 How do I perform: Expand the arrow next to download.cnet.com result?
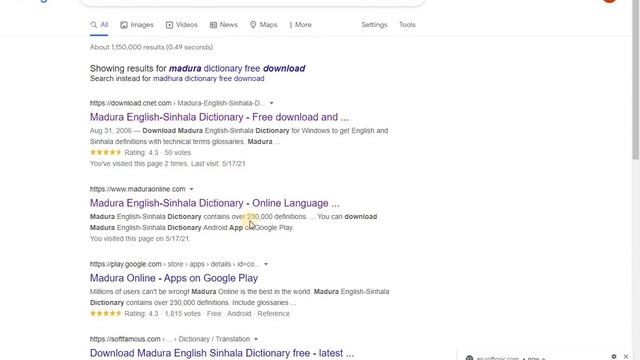click(271, 103)
